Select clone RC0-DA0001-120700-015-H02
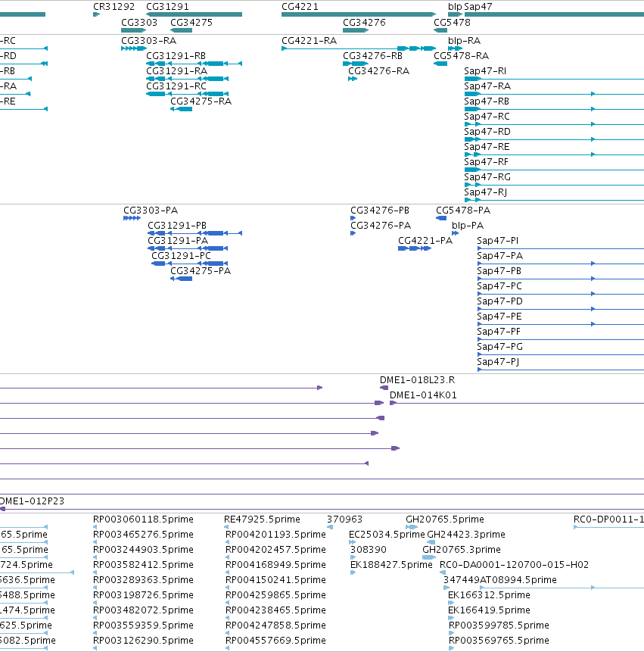644x652 pixels. click(x=514, y=565)
